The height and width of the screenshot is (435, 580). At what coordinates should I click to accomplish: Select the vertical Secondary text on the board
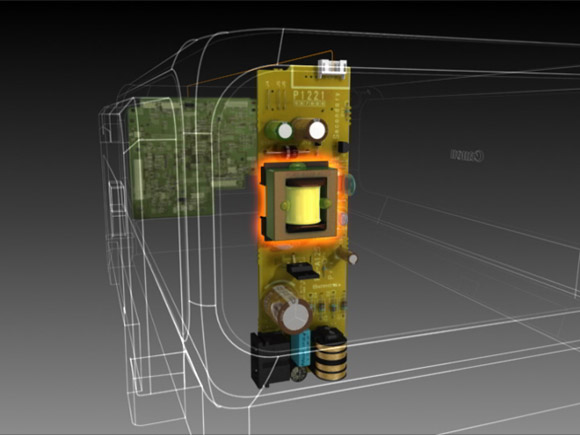(337, 116)
